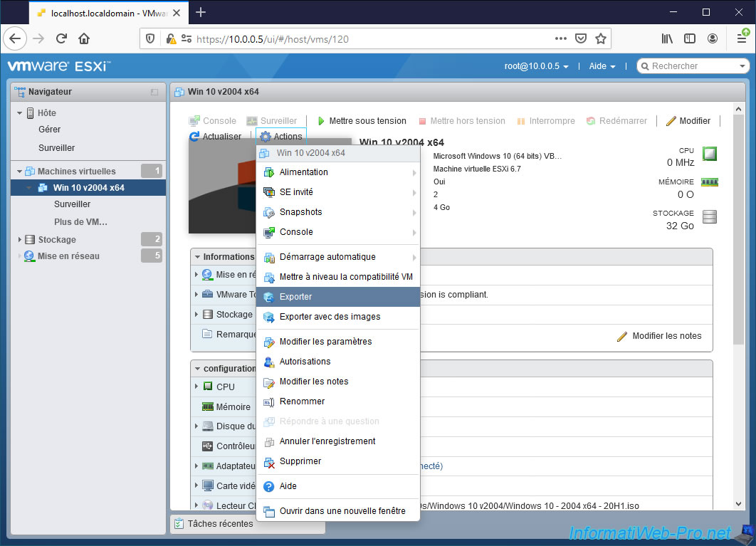756x546 pixels.
Task: Toggle the browser sidebar icon
Action: [690, 38]
